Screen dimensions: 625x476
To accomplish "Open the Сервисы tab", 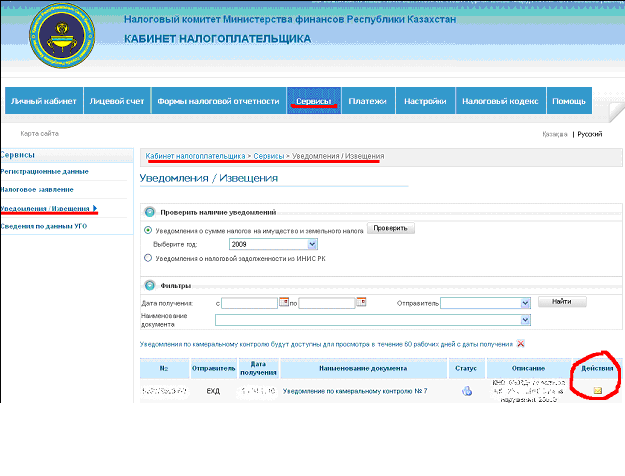I will point(314,101).
